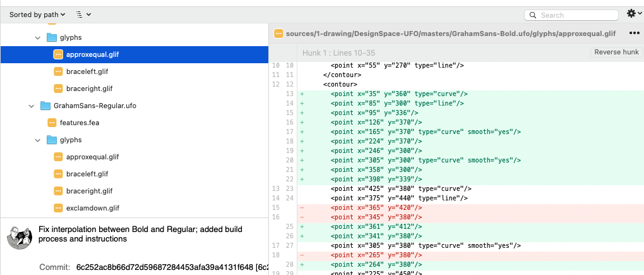Click the GrahamSans-Regular.ufo folder icon
This screenshot has height=275, width=644.
(45, 106)
